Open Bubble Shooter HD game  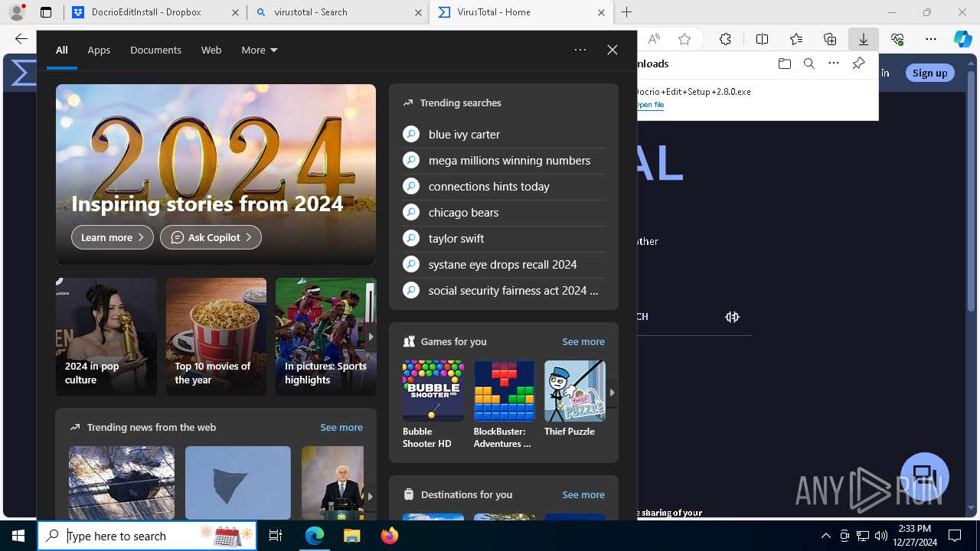[433, 404]
